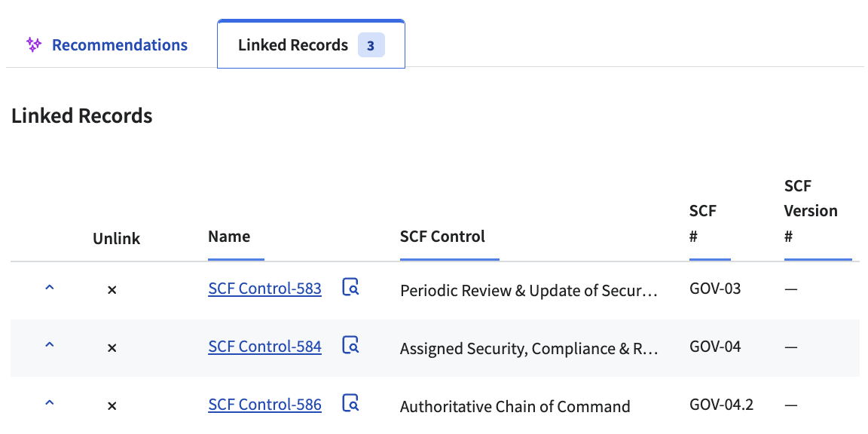Open the SCF Control-586 link
Screen dimensions: 868x434
point(264,405)
